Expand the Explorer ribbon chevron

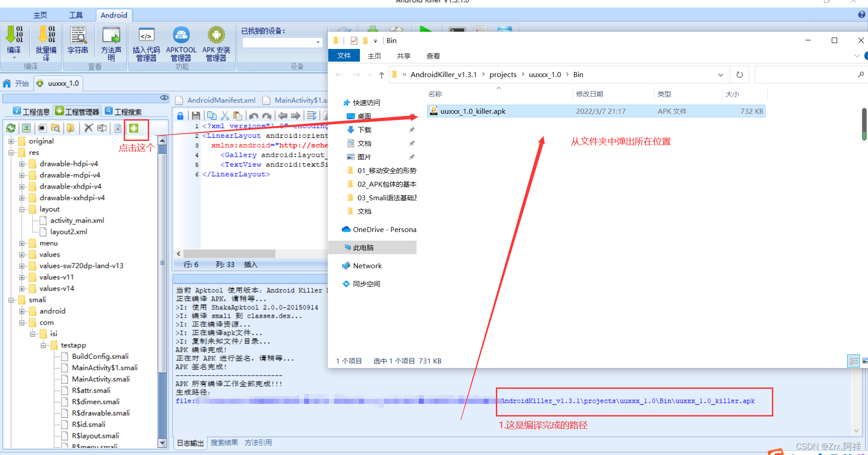(x=857, y=56)
